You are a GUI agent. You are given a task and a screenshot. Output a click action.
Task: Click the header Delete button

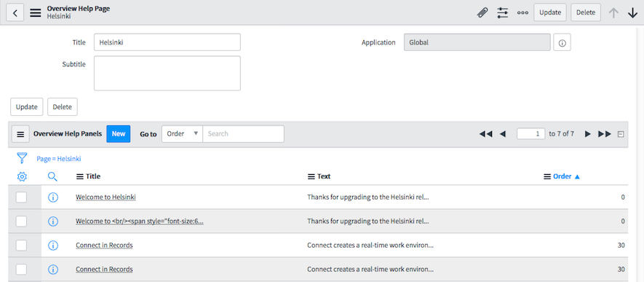[x=586, y=12]
